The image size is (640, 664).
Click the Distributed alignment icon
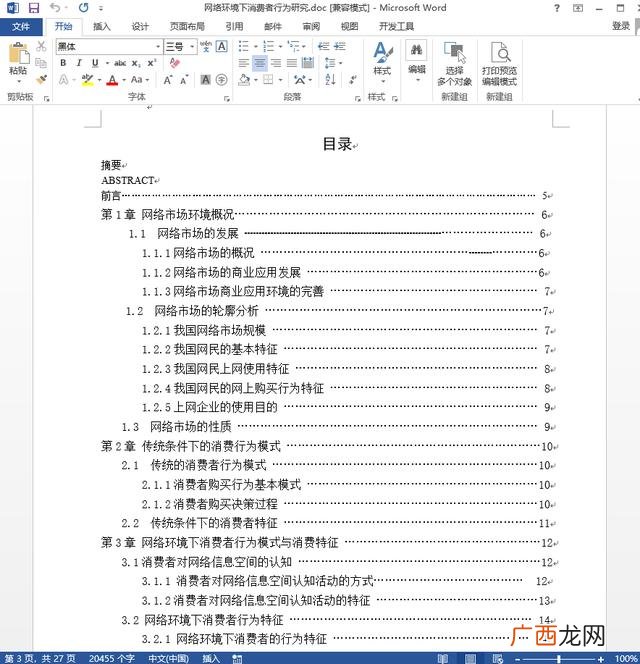[308, 64]
